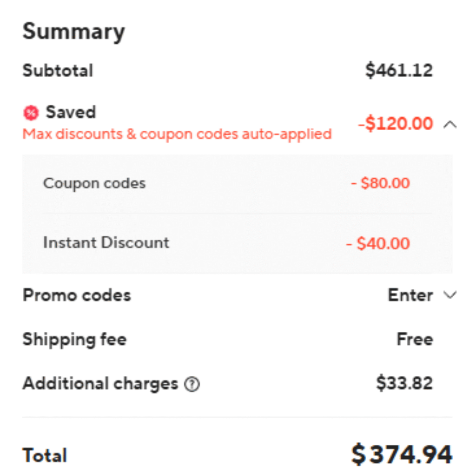Click the Additional charges info question icon
The height and width of the screenshot is (475, 476).
pyautogui.click(x=192, y=384)
